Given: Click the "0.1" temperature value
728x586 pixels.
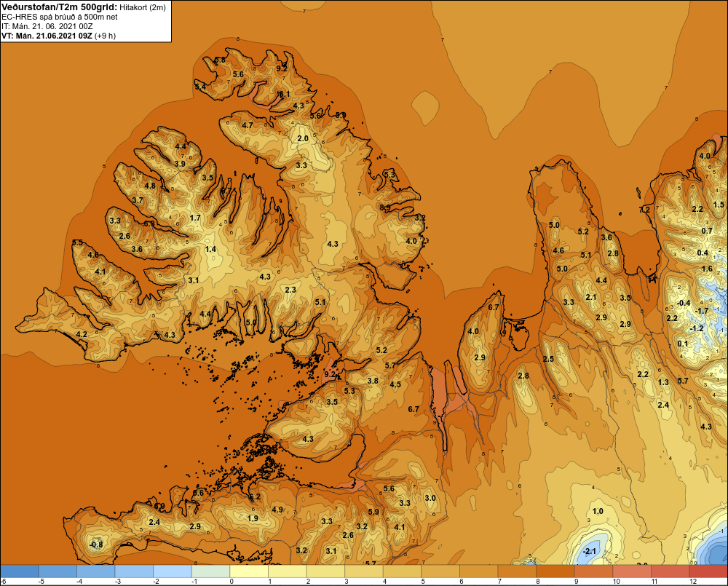Looking at the screenshot, I should pos(683,344).
